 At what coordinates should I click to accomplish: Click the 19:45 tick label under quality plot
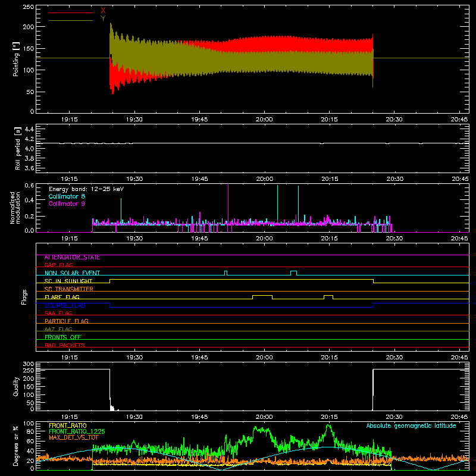pyautogui.click(x=199, y=417)
